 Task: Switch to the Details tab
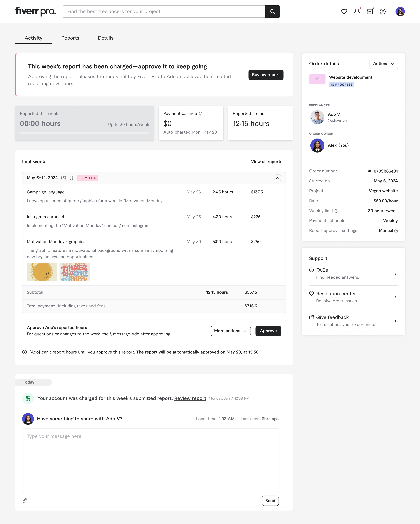click(106, 38)
